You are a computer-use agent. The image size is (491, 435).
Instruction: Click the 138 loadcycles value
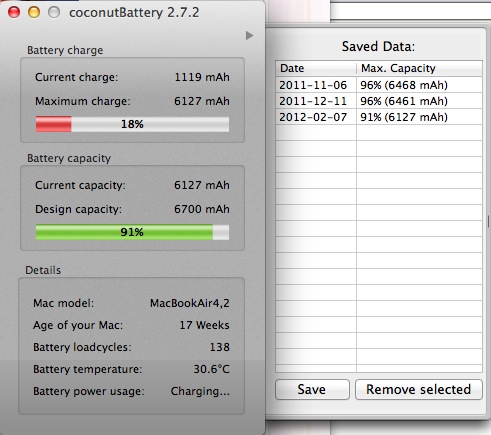[x=220, y=347]
